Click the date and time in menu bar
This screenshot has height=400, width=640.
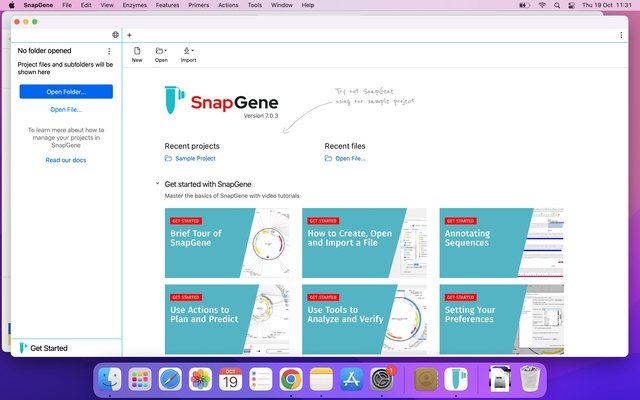point(607,5)
